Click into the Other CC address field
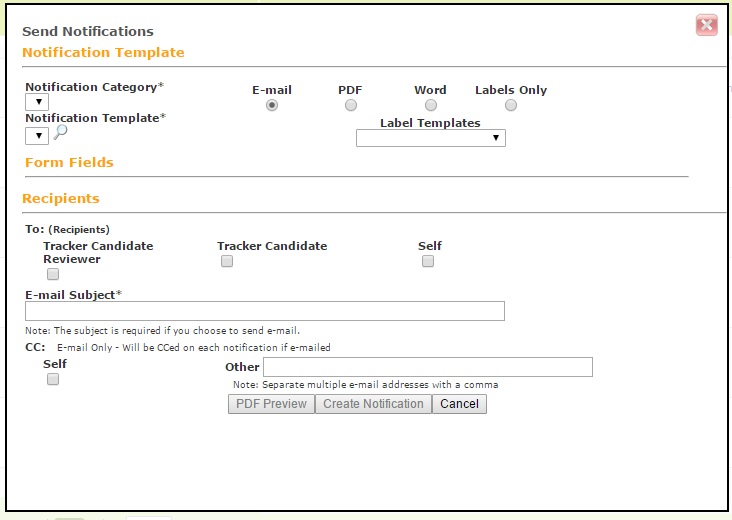The height and width of the screenshot is (520, 732). pyautogui.click(x=428, y=367)
